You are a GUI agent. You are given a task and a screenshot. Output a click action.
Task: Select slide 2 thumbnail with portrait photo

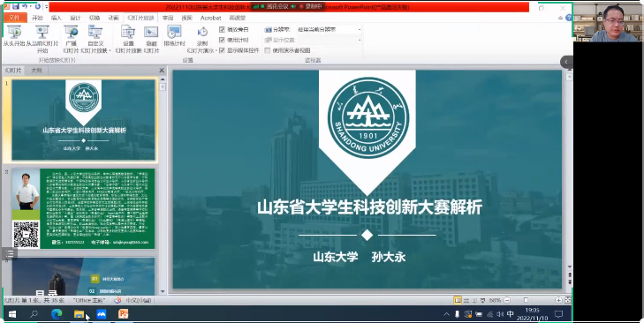coord(83,208)
